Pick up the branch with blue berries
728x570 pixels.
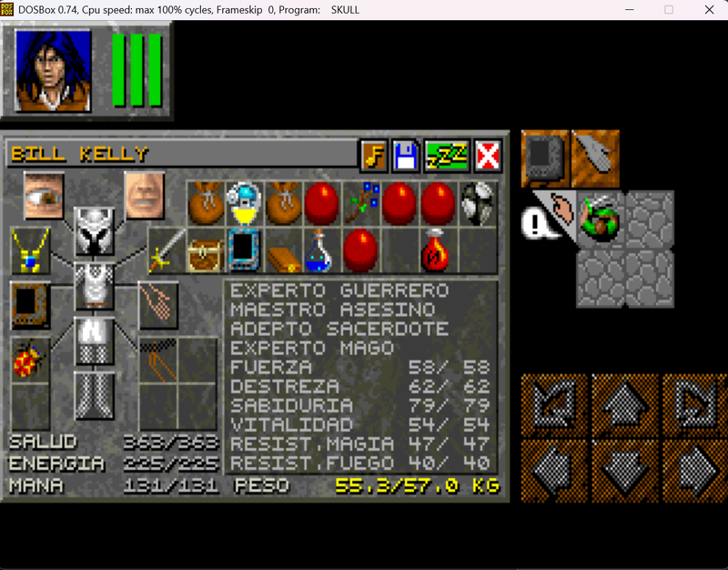click(361, 203)
